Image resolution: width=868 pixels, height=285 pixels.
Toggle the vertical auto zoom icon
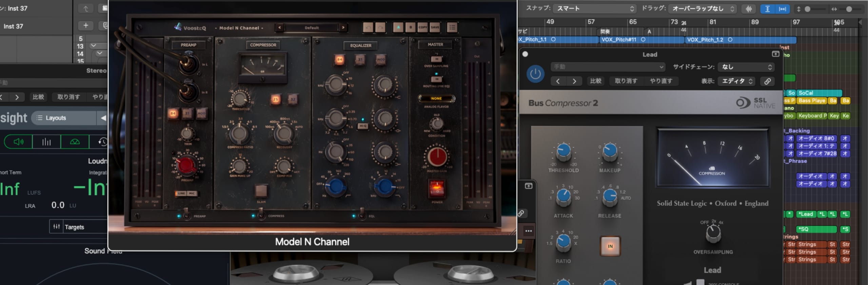(x=767, y=9)
